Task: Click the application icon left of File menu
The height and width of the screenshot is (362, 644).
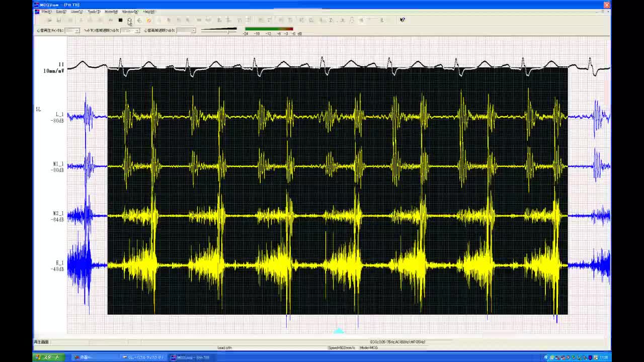Action: coord(37,12)
